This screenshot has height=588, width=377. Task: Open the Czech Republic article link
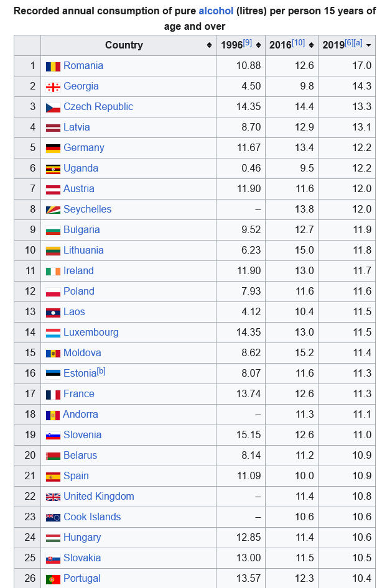pyautogui.click(x=98, y=106)
